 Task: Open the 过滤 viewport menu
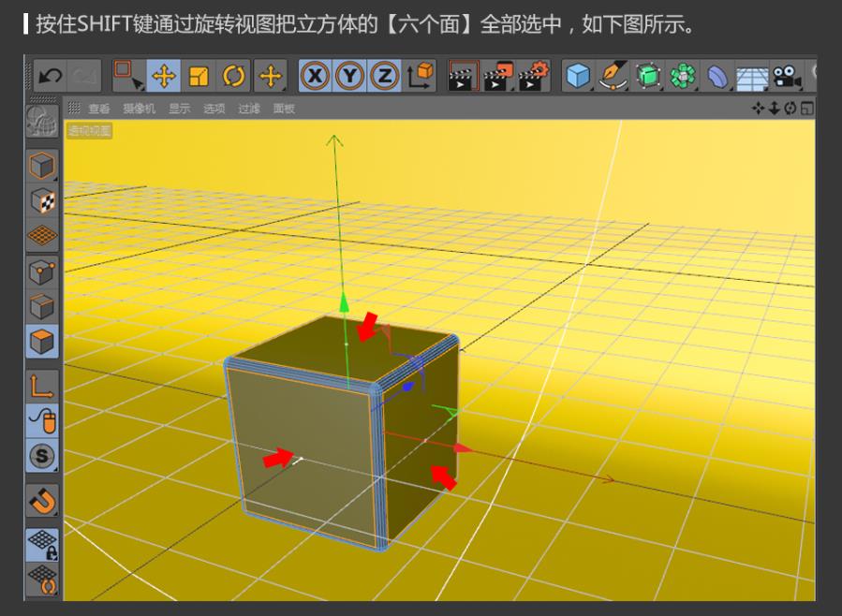(x=248, y=109)
